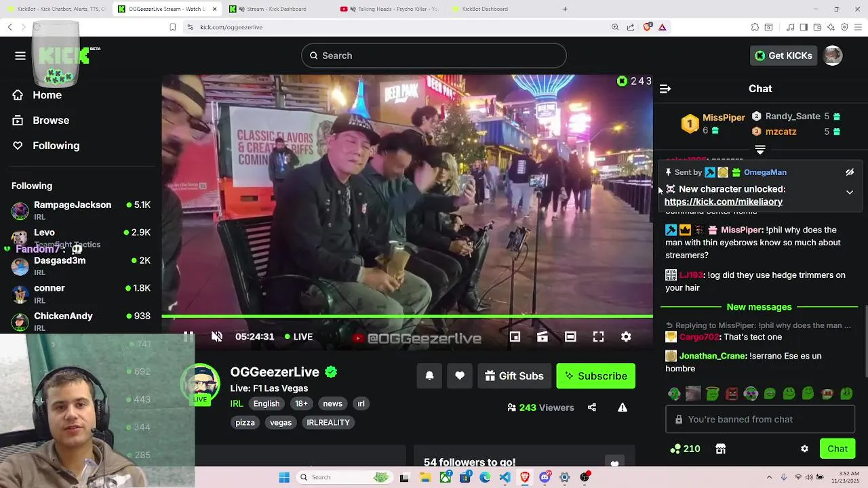Screen dimensions: 868x488
Task: Open chat settings gear
Action: point(804,449)
